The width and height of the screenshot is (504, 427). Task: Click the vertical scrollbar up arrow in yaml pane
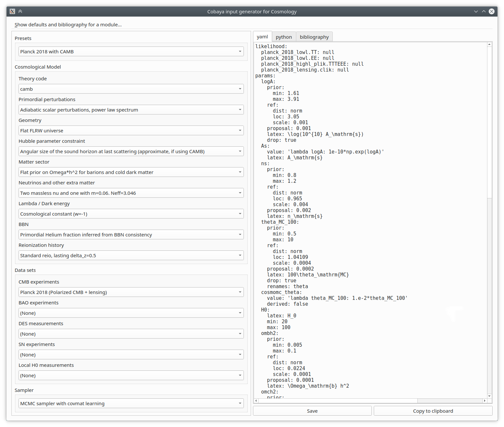[489, 44]
